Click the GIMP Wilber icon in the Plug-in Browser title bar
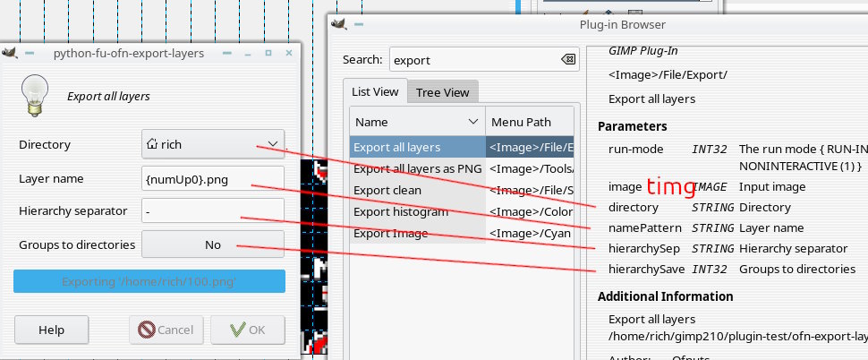868x360 pixels. 339,24
